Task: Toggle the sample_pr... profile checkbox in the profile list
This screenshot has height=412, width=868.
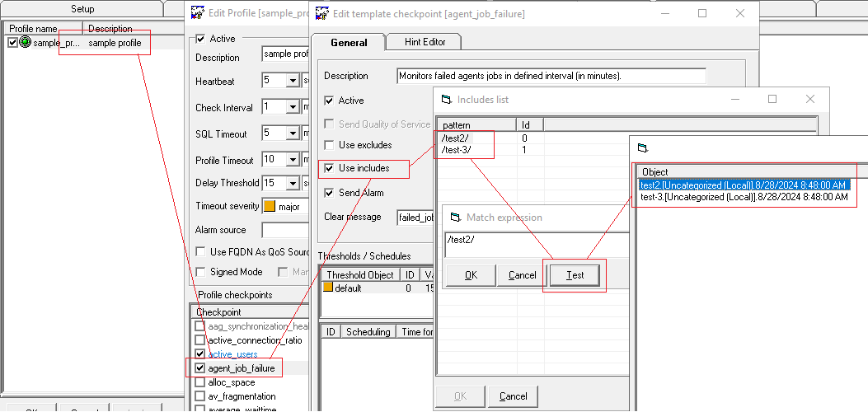Action: point(13,43)
